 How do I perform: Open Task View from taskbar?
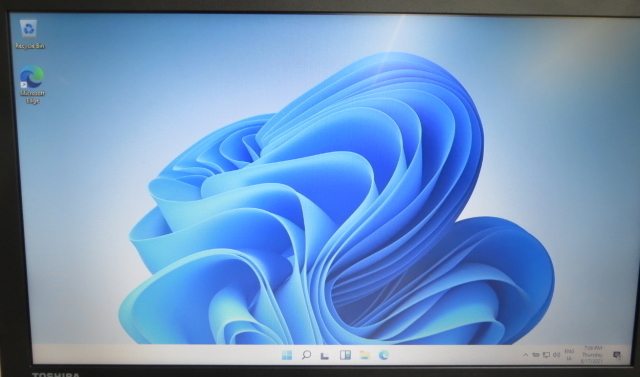[325, 355]
